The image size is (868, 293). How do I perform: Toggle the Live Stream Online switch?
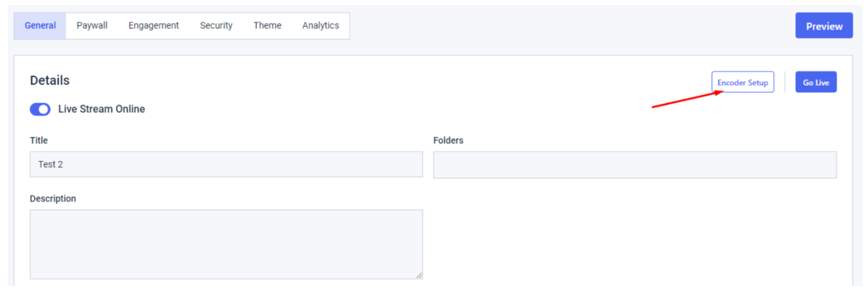[40, 109]
